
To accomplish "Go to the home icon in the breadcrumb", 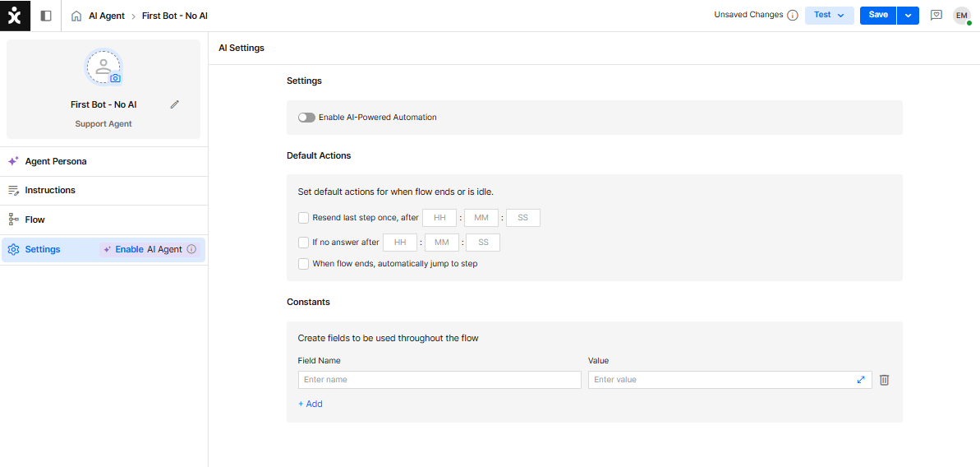I will coord(77,16).
